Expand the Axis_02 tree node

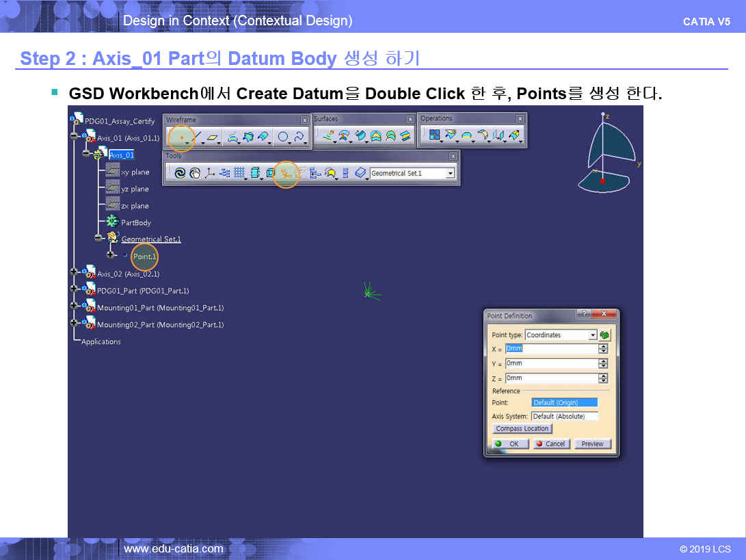pos(75,273)
